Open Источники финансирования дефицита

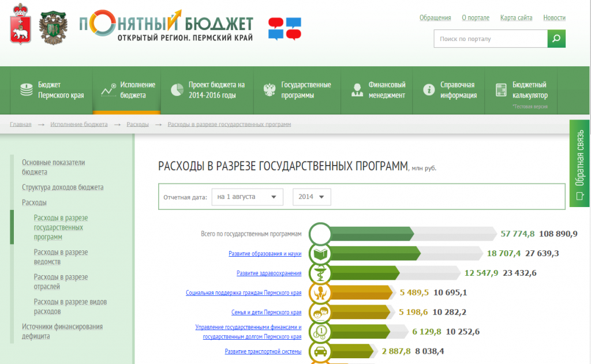[x=62, y=332]
